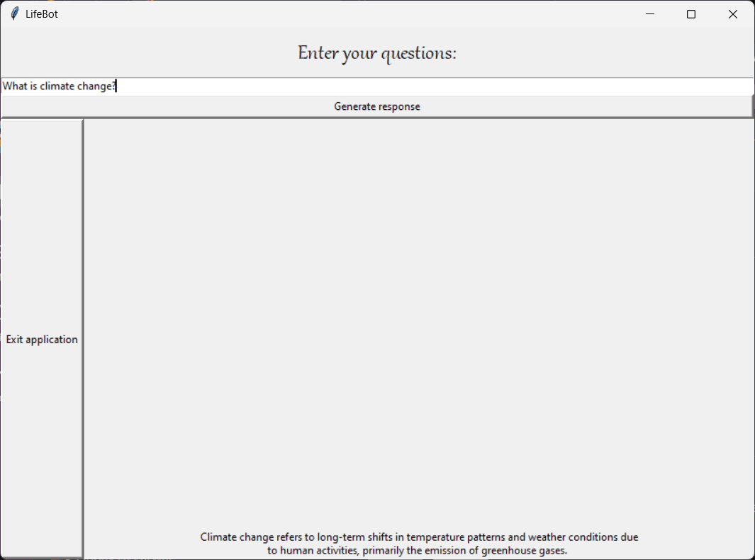Minimize the LifeBot window
Screen dimensions: 755x560
[x=649, y=14]
